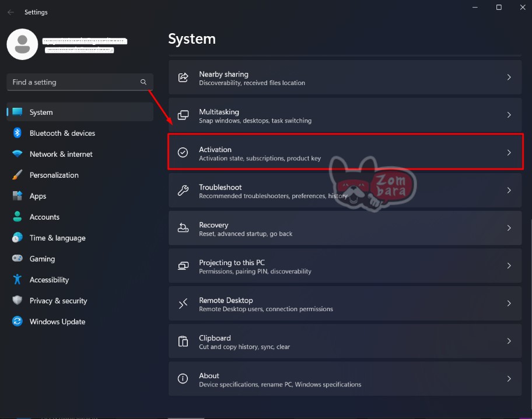
Task: Click 'Snap windows, desktops, task switching' text
Action: point(255,121)
